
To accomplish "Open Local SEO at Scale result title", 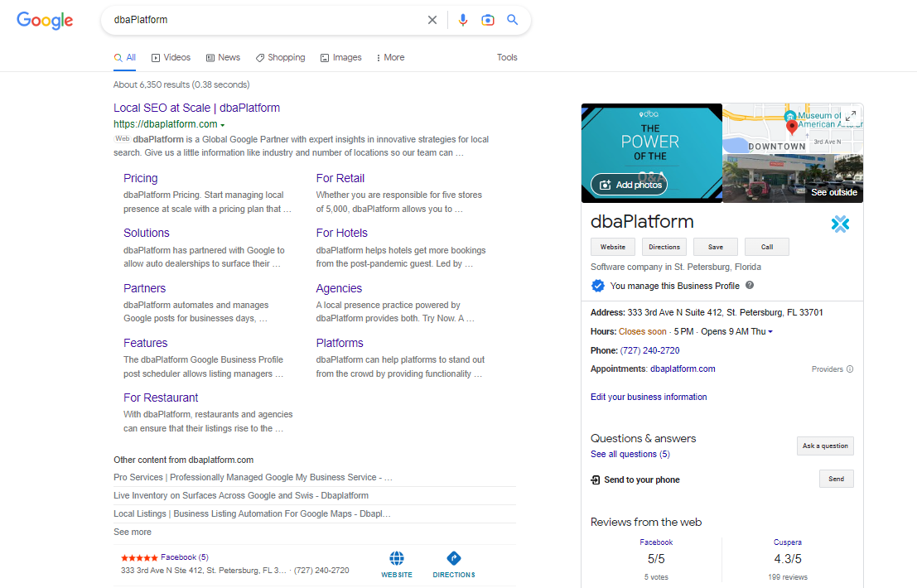I will (196, 108).
